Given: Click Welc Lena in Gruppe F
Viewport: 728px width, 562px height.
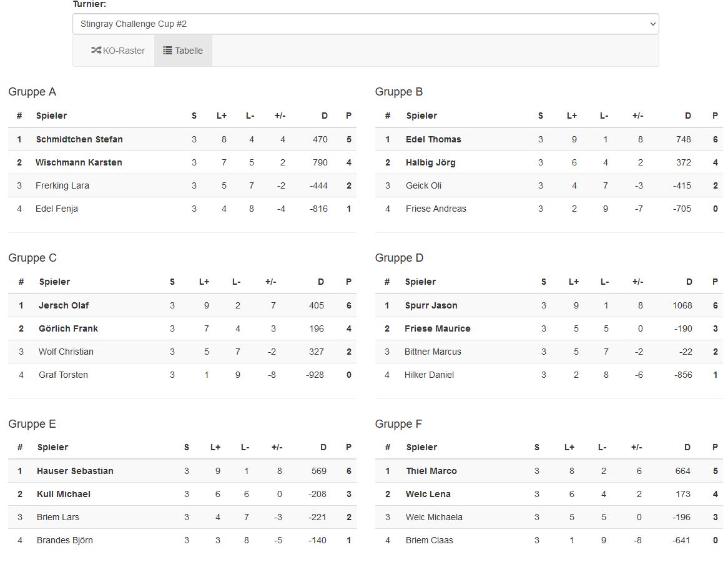Looking at the screenshot, I should click(x=428, y=494).
